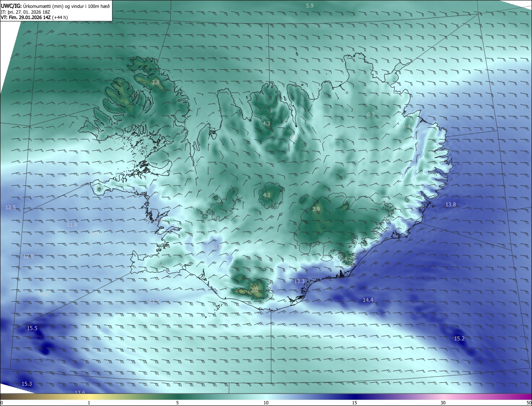The width and height of the screenshot is (532, 406).
Task: Click the 3.8 value over the Westfjords
Action: pos(155,83)
